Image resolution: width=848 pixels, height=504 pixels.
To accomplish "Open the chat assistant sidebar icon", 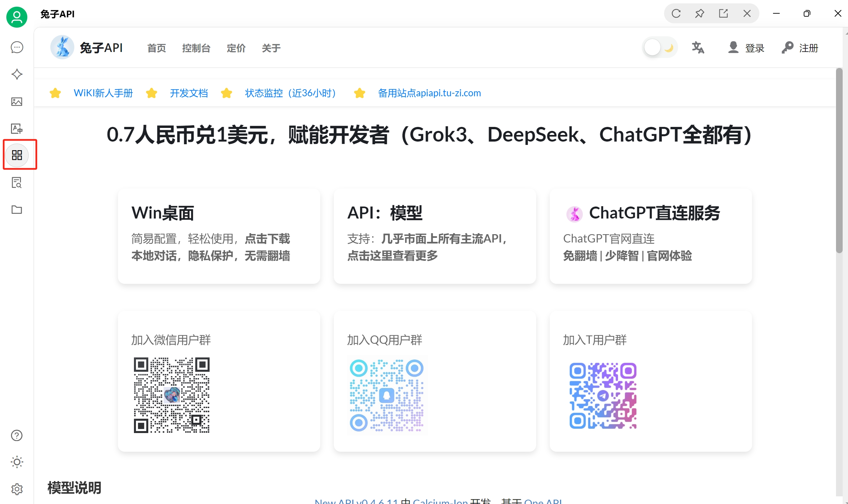I will click(x=17, y=47).
